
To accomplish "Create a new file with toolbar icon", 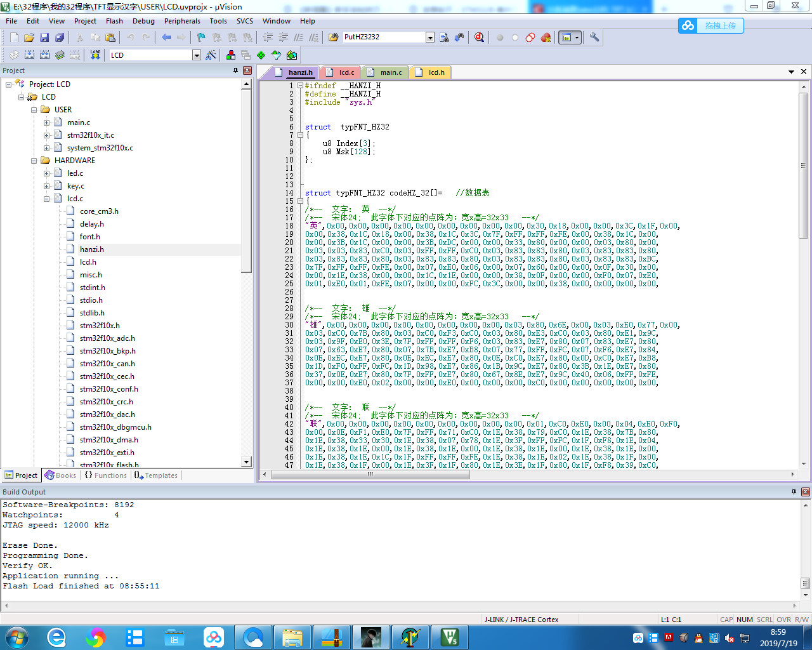I will point(14,37).
